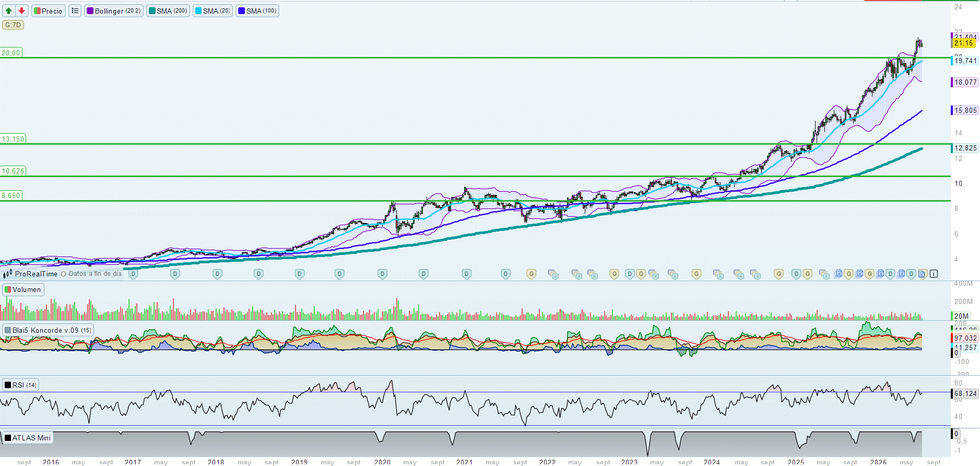Click the 18,077 Bollinger value label
This screenshot has height=466, width=980.
[x=965, y=82]
